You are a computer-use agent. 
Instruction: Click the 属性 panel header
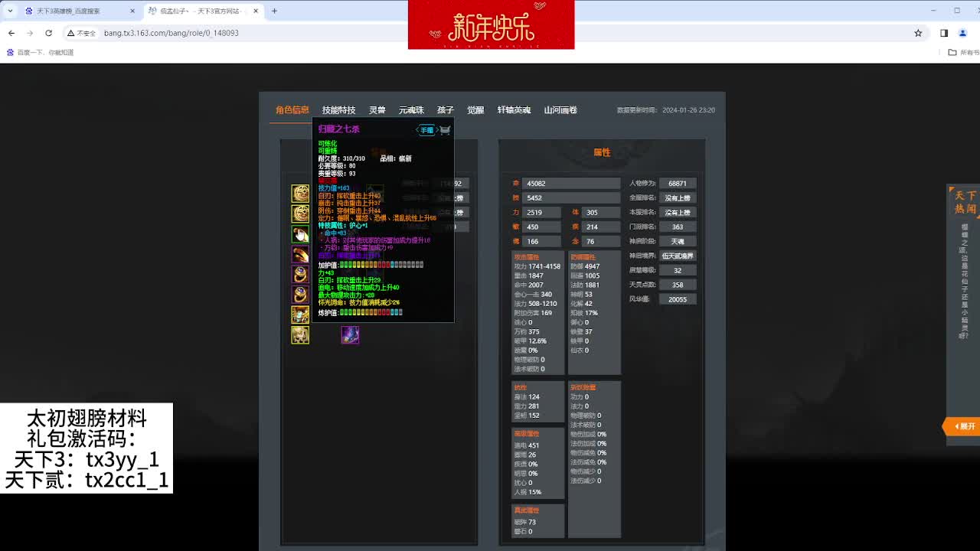point(602,152)
